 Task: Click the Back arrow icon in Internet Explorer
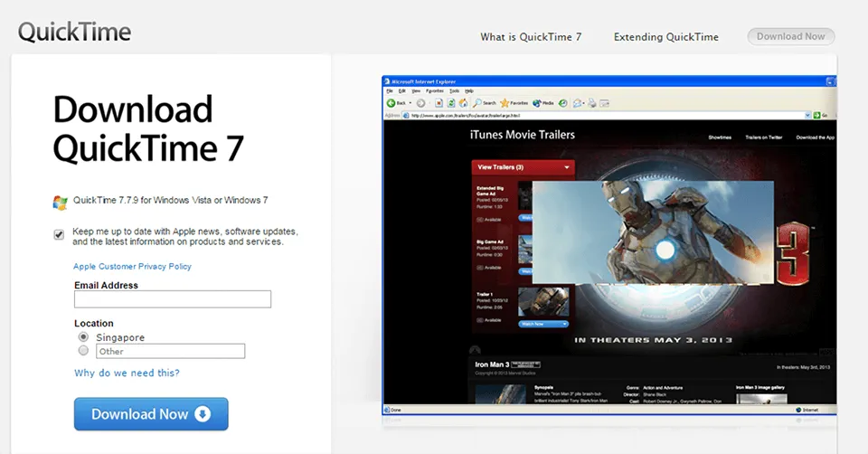[391, 103]
